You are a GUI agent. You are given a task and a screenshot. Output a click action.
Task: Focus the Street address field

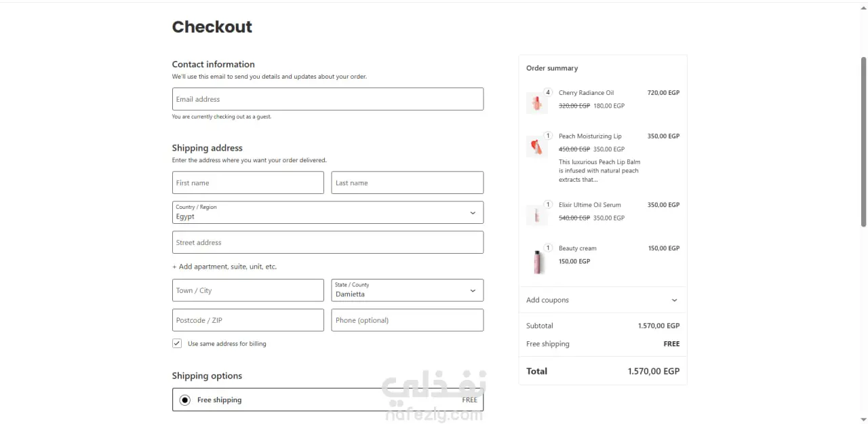328,242
